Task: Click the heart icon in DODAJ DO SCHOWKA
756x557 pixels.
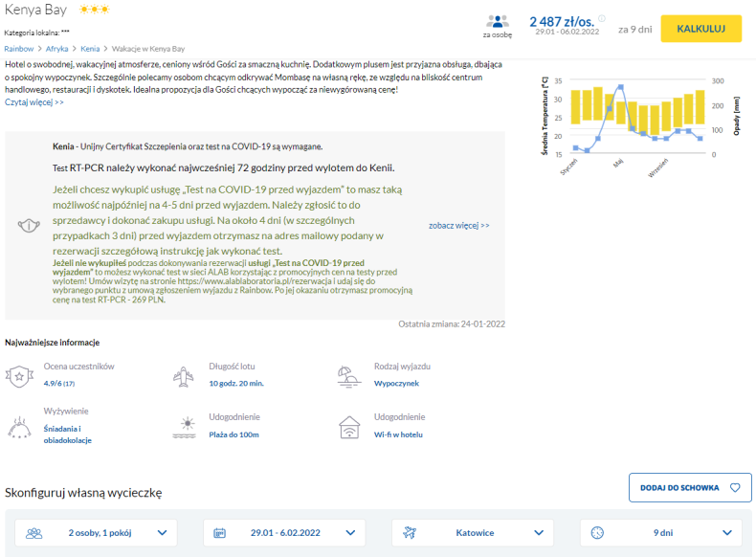Action: click(735, 487)
